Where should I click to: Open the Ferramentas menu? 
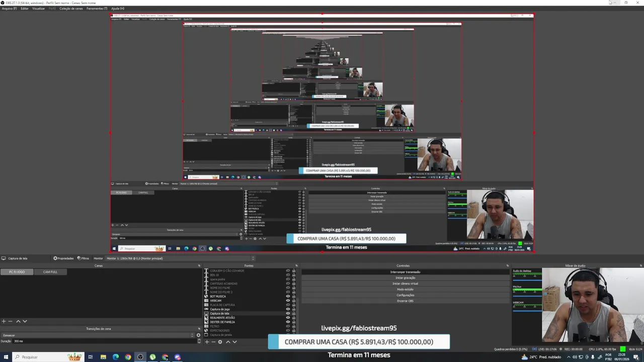[97, 9]
